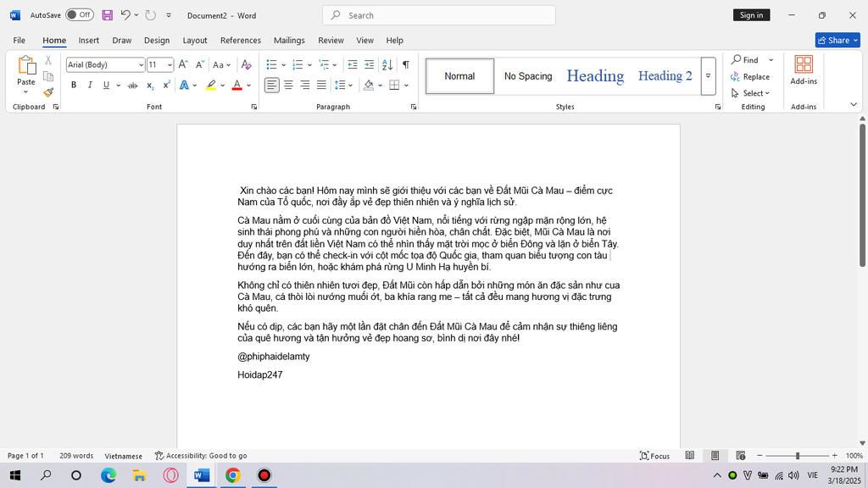This screenshot has height=488, width=868.
Task: Toggle AutoSave switch on
Action: click(x=80, y=15)
